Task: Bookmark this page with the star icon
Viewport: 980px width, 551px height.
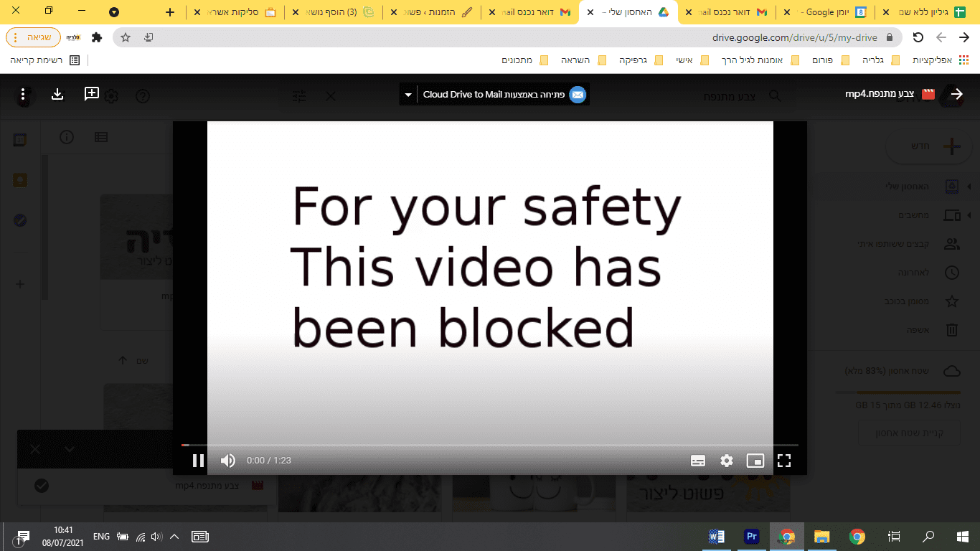Action: click(x=126, y=37)
